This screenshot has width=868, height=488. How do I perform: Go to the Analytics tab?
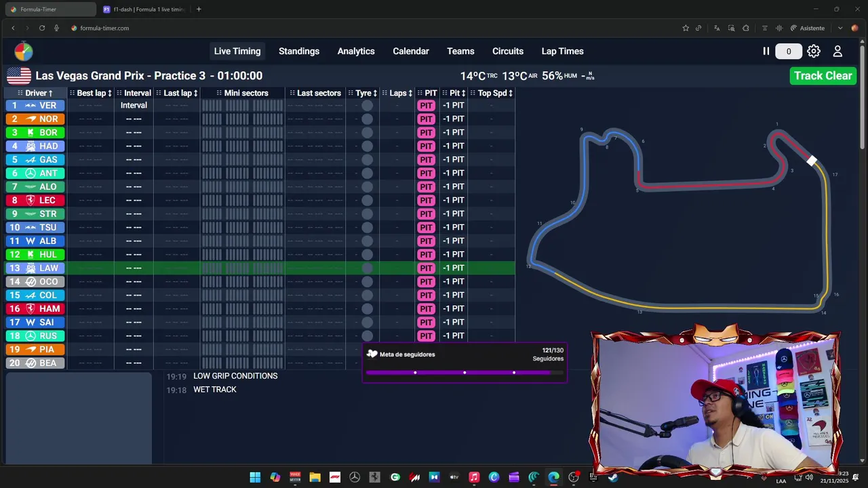[x=356, y=52]
